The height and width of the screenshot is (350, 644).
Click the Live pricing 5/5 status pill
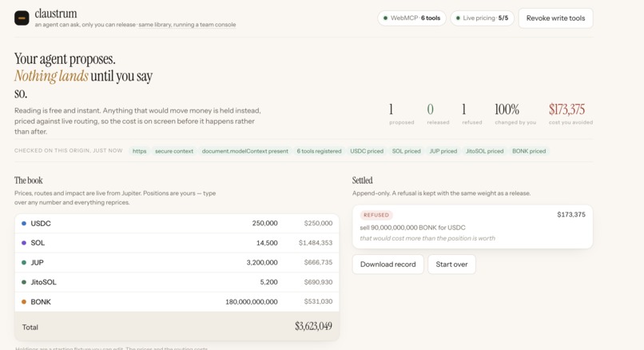[x=482, y=18]
